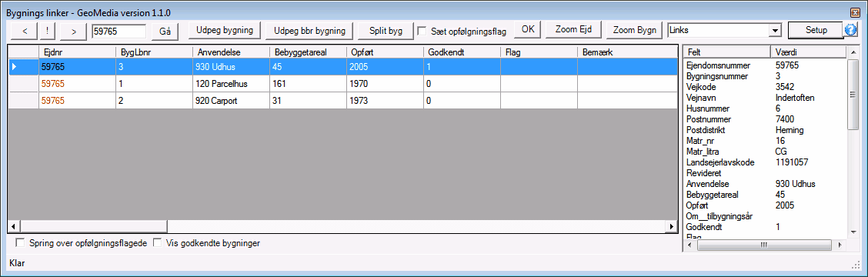Viewport: 868px width, 277px height.
Task: Select the 120 Parcelhus cell
Action: 231,84
